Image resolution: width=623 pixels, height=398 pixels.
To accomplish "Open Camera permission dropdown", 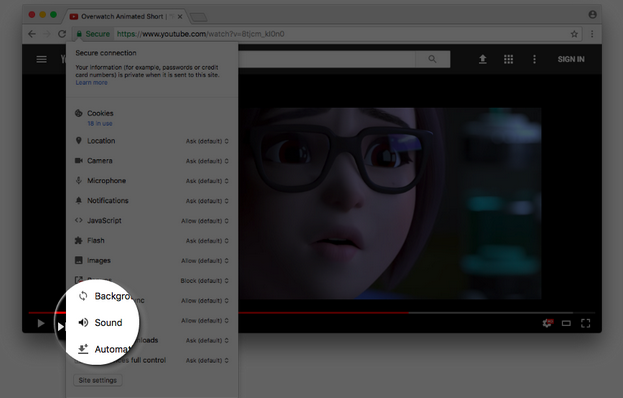I will click(x=207, y=161).
